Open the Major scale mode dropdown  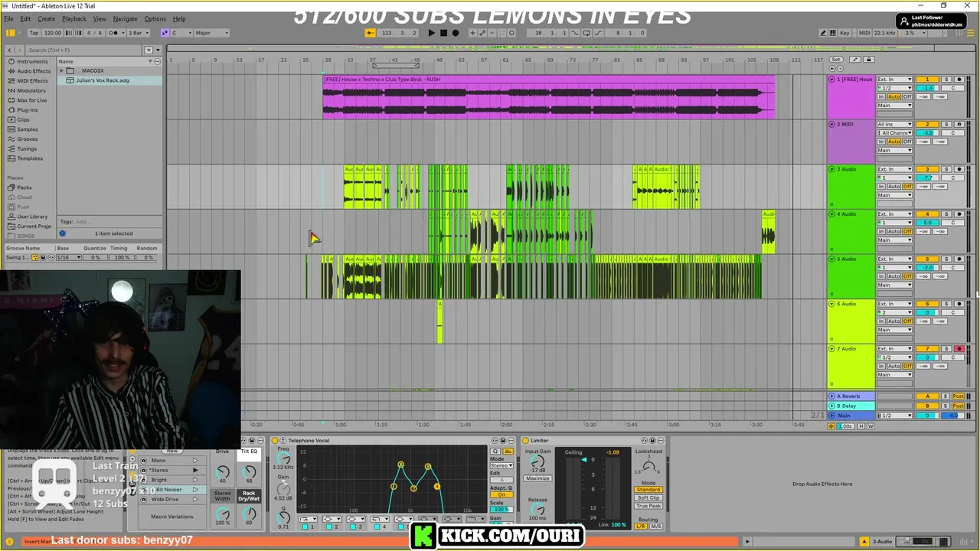pyautogui.click(x=211, y=33)
